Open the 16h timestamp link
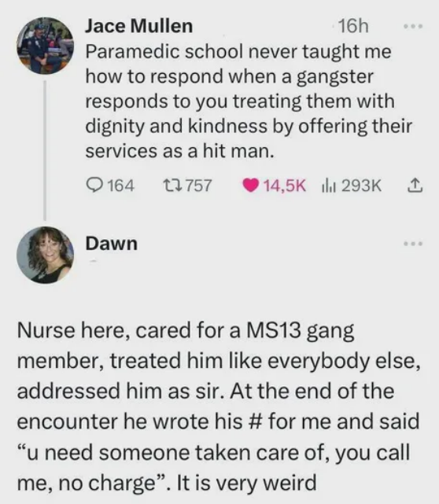439x504 pixels. pos(353,26)
